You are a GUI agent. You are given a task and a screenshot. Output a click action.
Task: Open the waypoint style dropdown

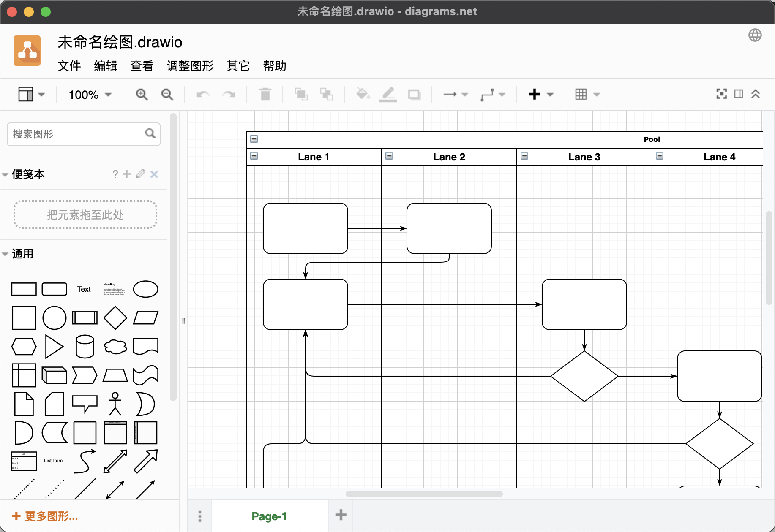pos(493,94)
